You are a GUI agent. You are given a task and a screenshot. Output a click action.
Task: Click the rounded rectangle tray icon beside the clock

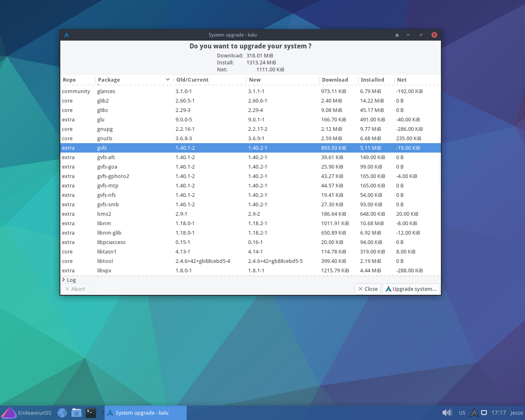coord(484,413)
